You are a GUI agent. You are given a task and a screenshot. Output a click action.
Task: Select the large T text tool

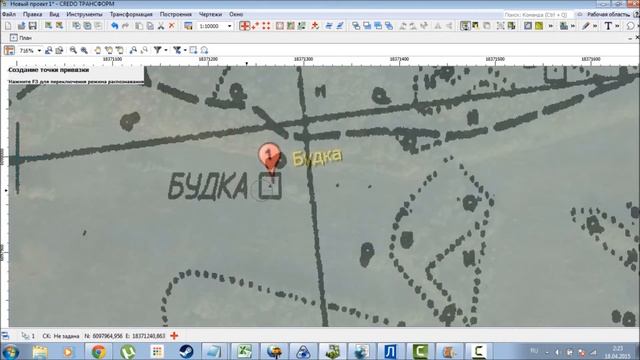[x=608, y=26]
